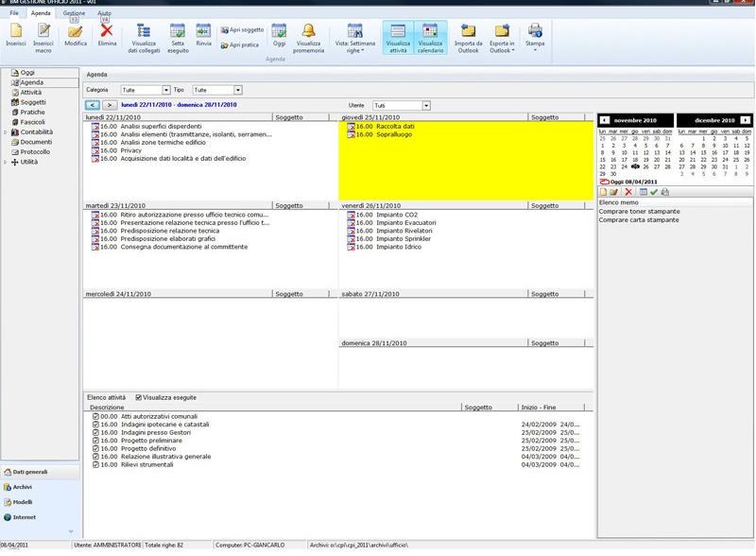Expand the Contabilità tree node
The height and width of the screenshot is (556, 756).
click(6, 132)
